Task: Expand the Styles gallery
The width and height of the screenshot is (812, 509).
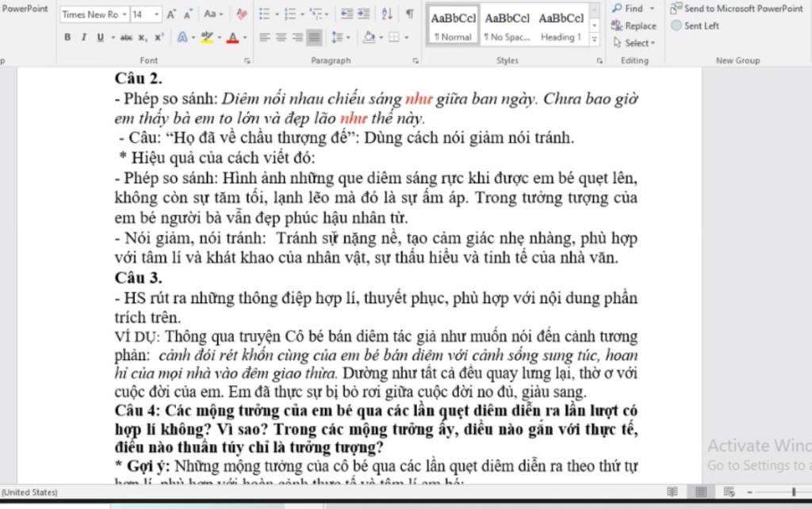Action: 595,39
